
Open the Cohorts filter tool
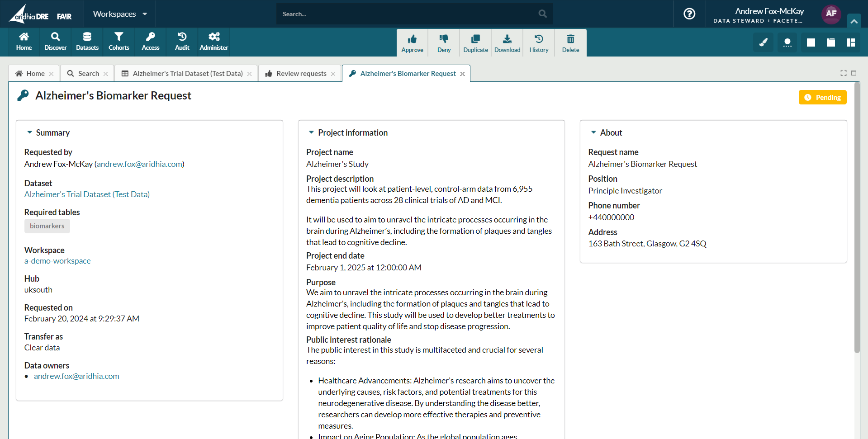119,41
